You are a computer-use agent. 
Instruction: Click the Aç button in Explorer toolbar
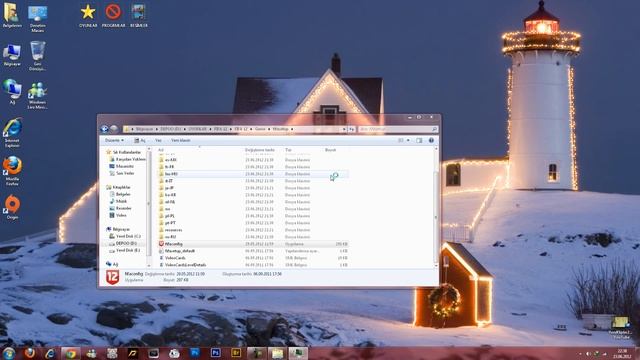pyautogui.click(x=140, y=140)
